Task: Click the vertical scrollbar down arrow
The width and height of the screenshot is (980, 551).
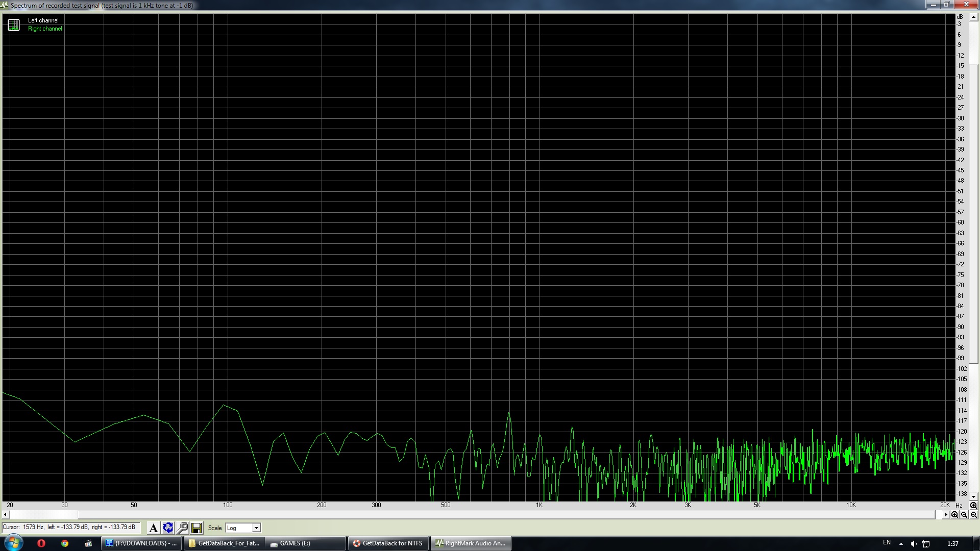Action: (x=973, y=496)
